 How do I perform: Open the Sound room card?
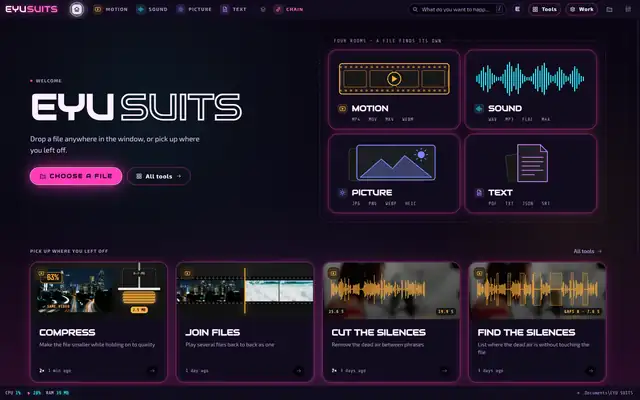(531, 89)
